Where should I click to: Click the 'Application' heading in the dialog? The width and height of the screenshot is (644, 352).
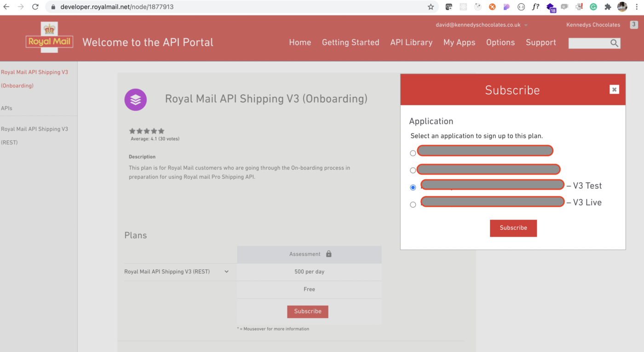(431, 121)
